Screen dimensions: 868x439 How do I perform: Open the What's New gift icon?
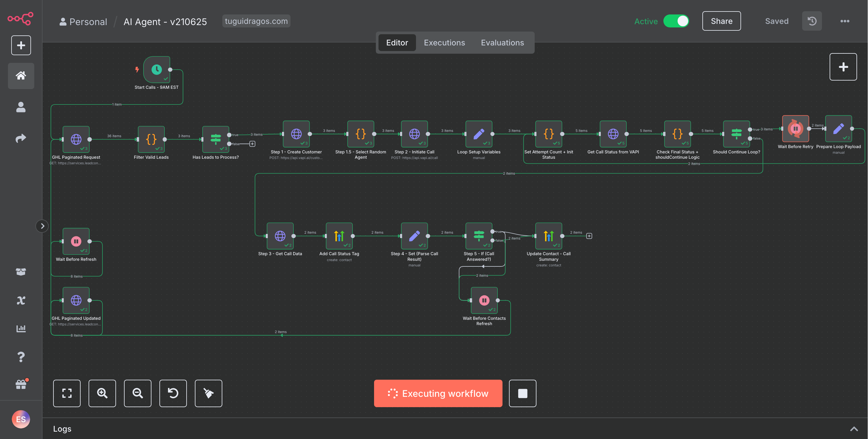click(x=21, y=384)
